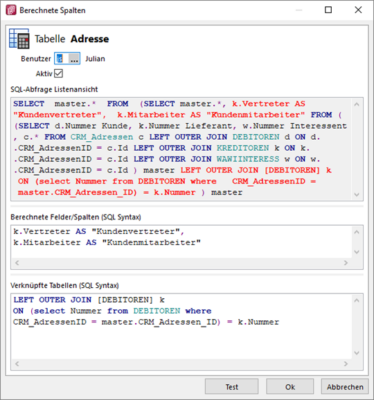374x400 pixels.
Task: Open the Benutzer lookup with the ellipsis button
Action: [74, 59]
